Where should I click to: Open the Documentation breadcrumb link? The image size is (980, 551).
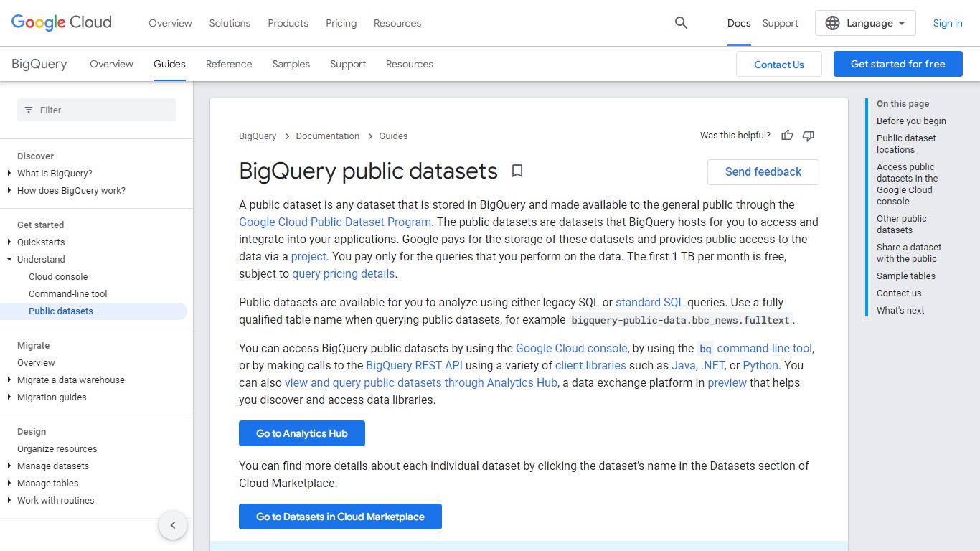(x=328, y=136)
